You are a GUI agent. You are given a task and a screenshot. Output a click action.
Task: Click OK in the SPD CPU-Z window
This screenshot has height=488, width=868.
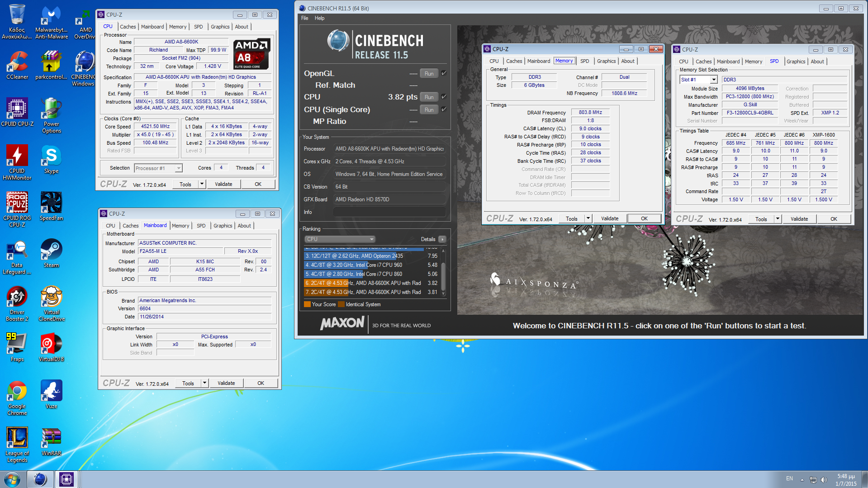click(834, 219)
